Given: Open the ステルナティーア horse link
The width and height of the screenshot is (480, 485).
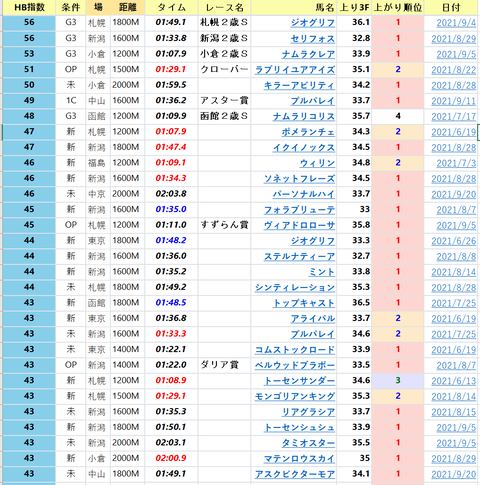Looking at the screenshot, I should pyautogui.click(x=299, y=256).
